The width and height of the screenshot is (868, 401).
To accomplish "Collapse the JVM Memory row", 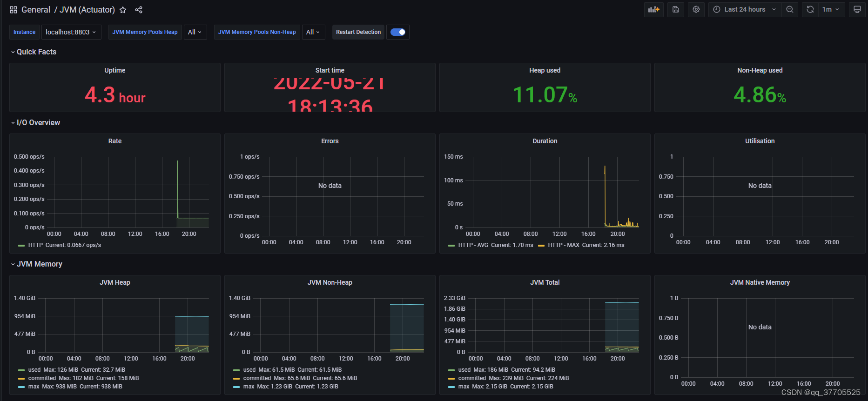I will pos(36,264).
